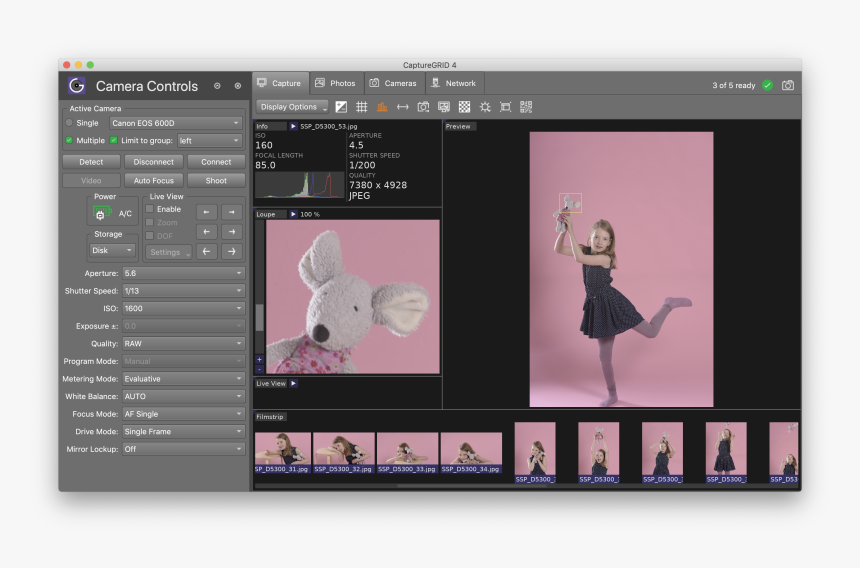Click the Loupe vertical zoom slider

[260, 317]
